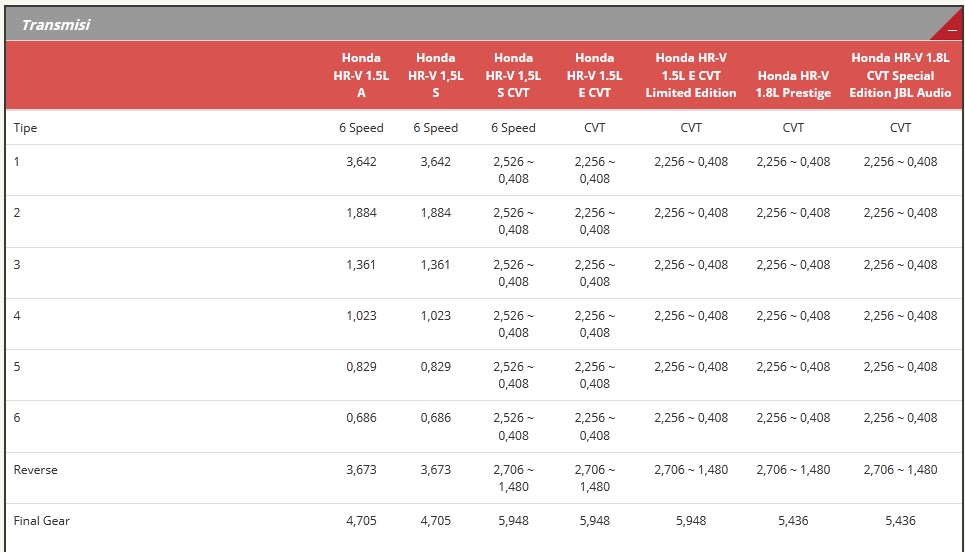Image resolution: width=965 pixels, height=552 pixels.
Task: Click row label 2
Action: [x=17, y=213]
